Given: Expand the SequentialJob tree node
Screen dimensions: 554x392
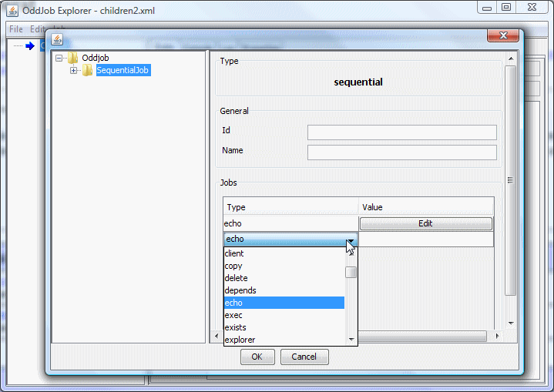Looking at the screenshot, I should pos(74,71).
